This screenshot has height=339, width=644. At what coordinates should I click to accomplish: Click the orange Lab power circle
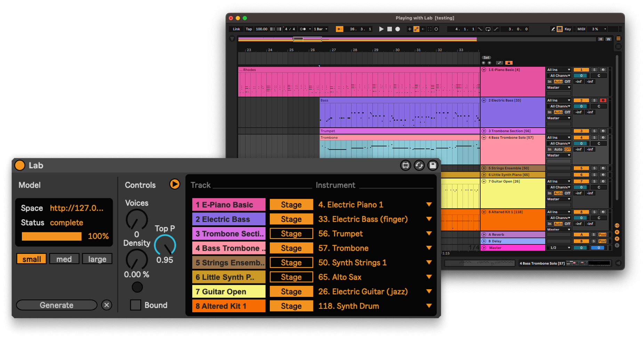(20, 166)
